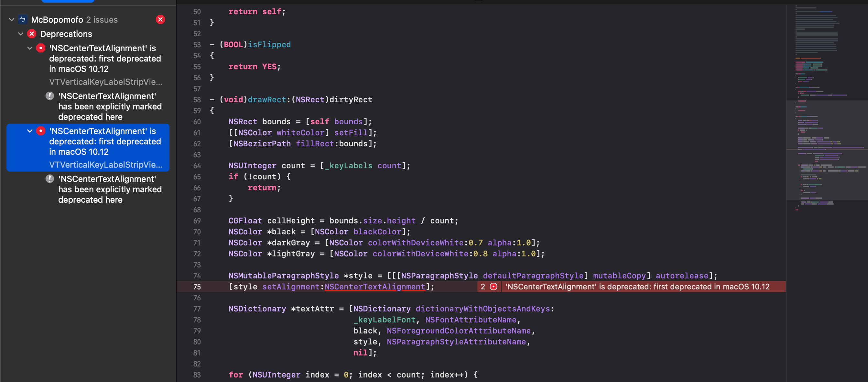Click line number 75 in the gutter

(x=197, y=287)
